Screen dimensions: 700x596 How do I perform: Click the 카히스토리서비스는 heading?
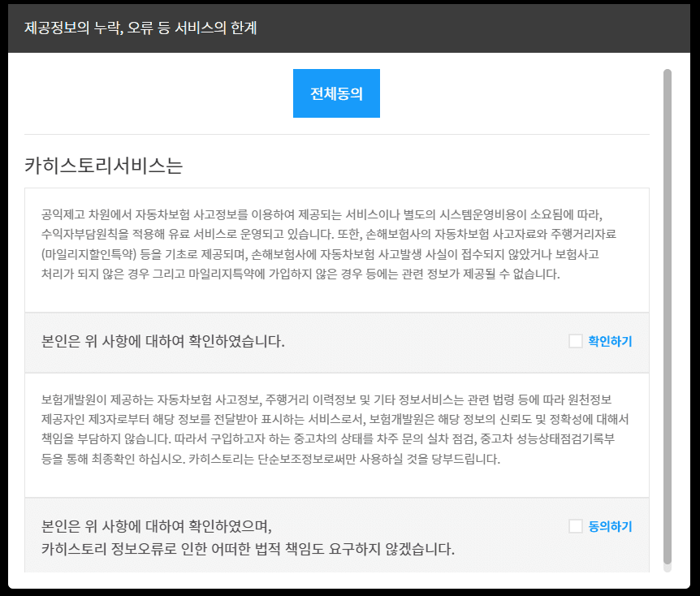coord(104,165)
